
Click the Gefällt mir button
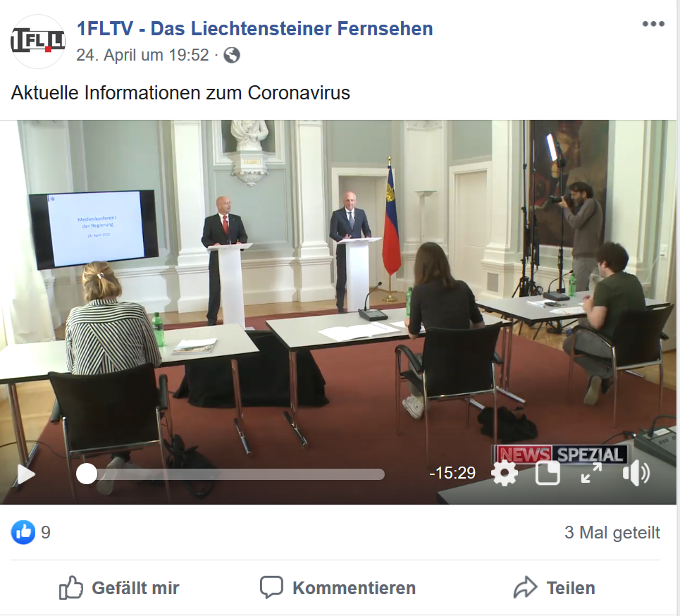pyautogui.click(x=119, y=589)
